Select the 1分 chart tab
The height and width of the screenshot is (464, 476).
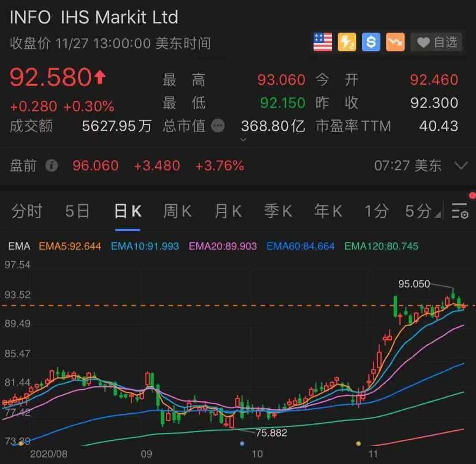376,211
